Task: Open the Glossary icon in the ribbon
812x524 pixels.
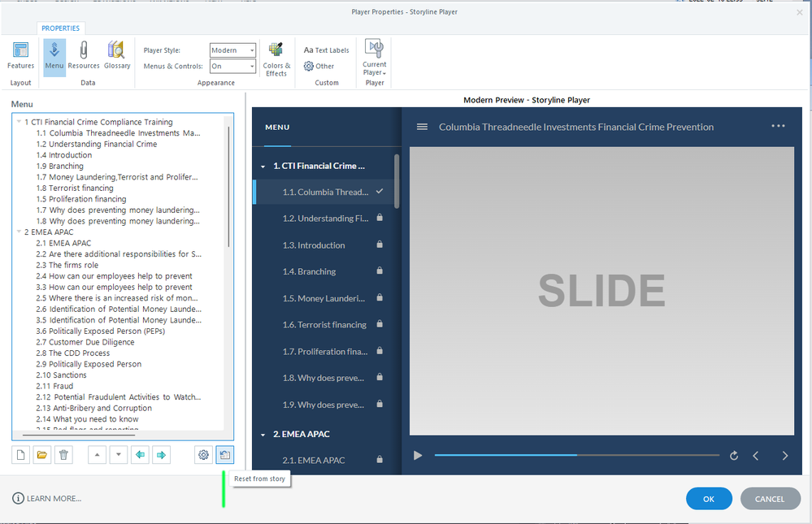Action: (x=117, y=55)
